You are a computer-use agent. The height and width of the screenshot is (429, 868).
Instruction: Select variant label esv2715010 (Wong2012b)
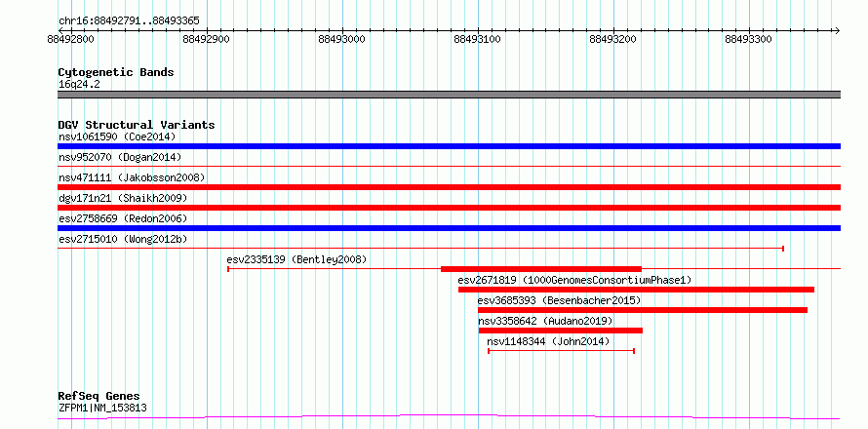[123, 239]
